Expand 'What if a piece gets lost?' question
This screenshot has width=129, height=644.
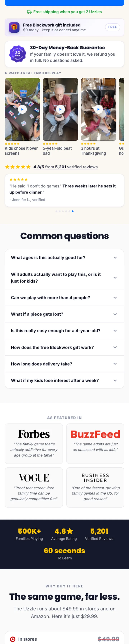(64, 314)
